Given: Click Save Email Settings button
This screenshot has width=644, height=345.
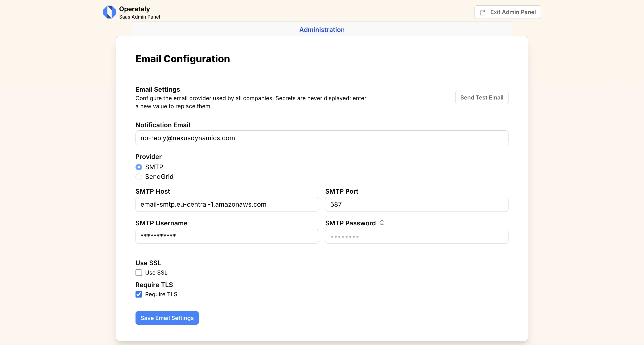Looking at the screenshot, I should tap(167, 318).
